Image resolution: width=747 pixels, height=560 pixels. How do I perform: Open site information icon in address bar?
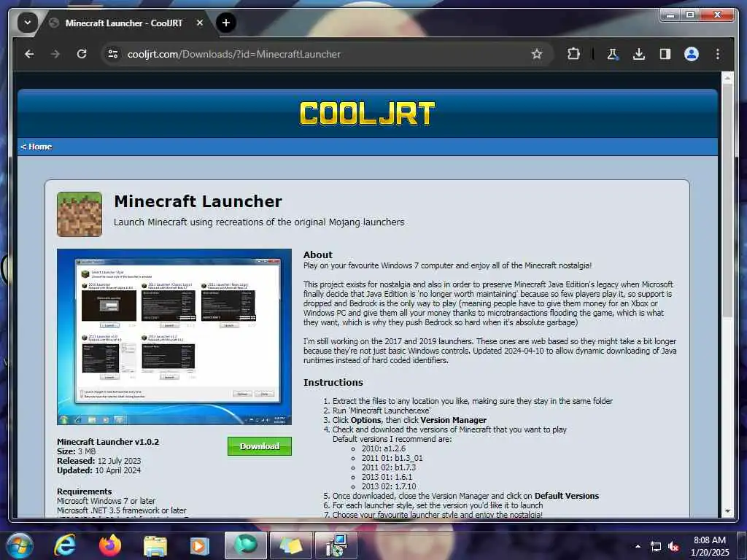click(x=113, y=54)
